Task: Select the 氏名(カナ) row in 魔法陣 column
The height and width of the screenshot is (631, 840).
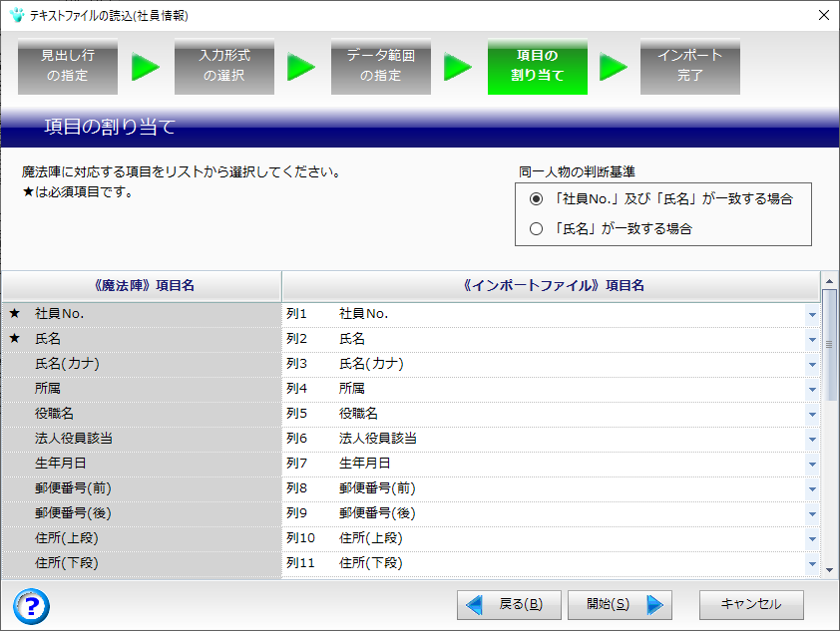Action: [x=142, y=364]
